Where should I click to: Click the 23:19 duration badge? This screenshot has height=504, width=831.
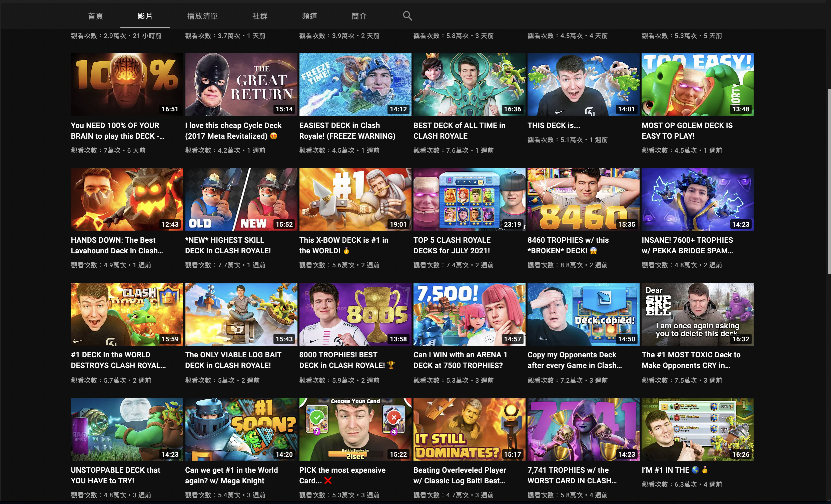(x=512, y=224)
